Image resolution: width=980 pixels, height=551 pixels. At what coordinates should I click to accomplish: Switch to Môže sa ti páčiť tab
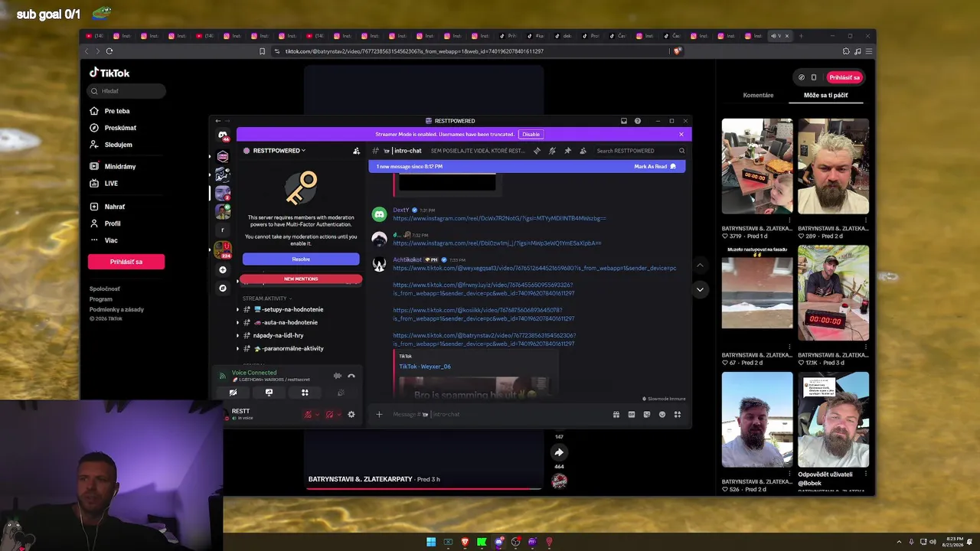point(825,96)
